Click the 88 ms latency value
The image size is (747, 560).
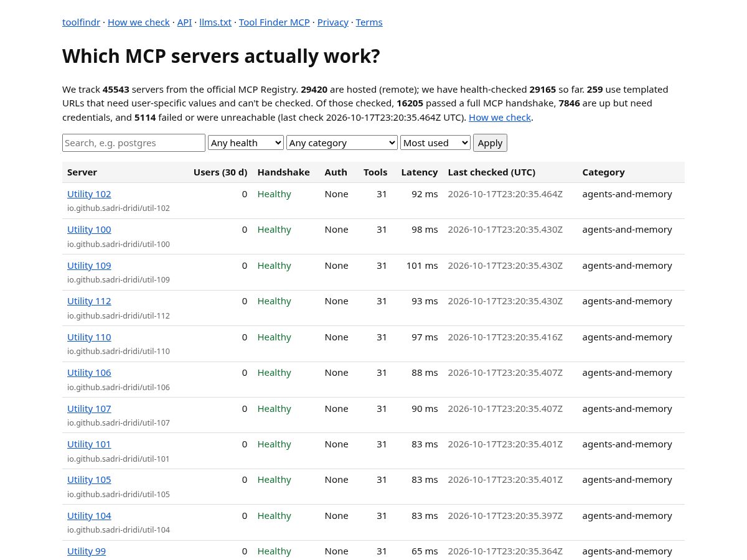[425, 373]
